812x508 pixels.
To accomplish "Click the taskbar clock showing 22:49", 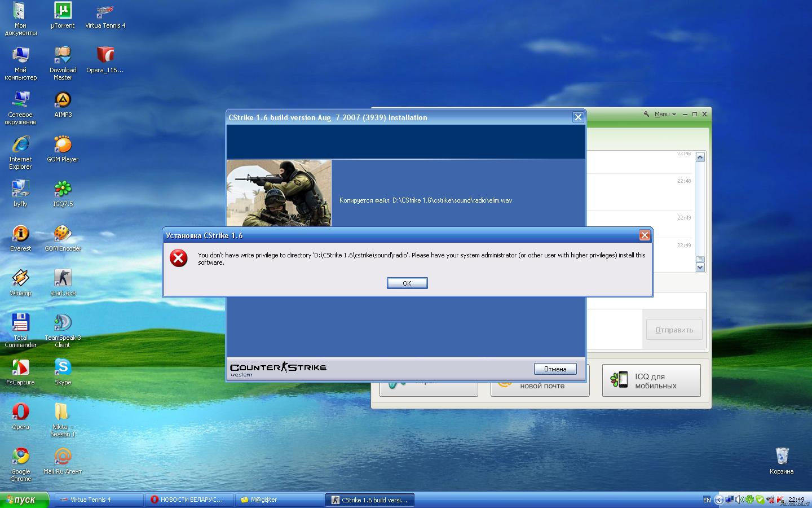I will (x=796, y=499).
